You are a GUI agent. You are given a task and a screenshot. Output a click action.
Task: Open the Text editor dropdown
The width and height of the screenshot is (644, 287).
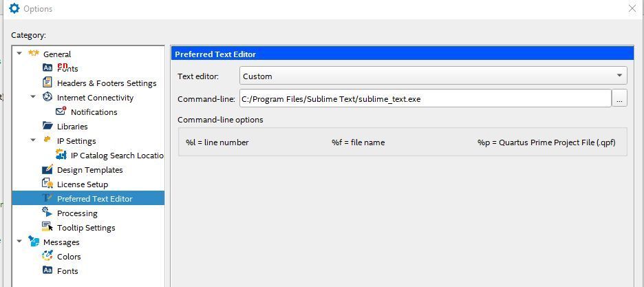[x=433, y=76]
